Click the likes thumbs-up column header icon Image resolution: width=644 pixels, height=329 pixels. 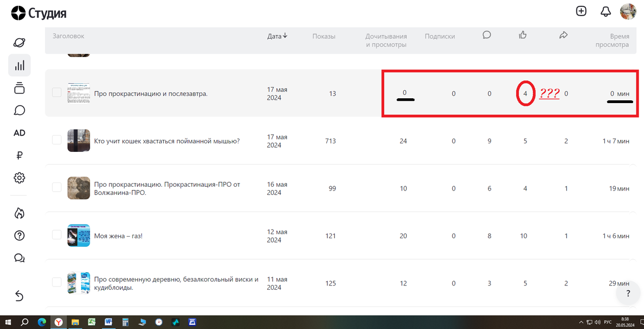point(523,35)
